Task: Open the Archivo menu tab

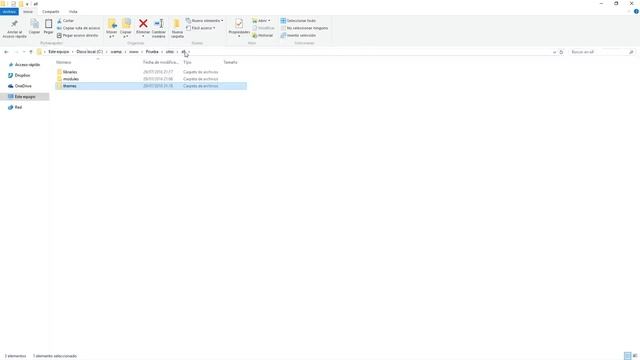Action: [9, 11]
